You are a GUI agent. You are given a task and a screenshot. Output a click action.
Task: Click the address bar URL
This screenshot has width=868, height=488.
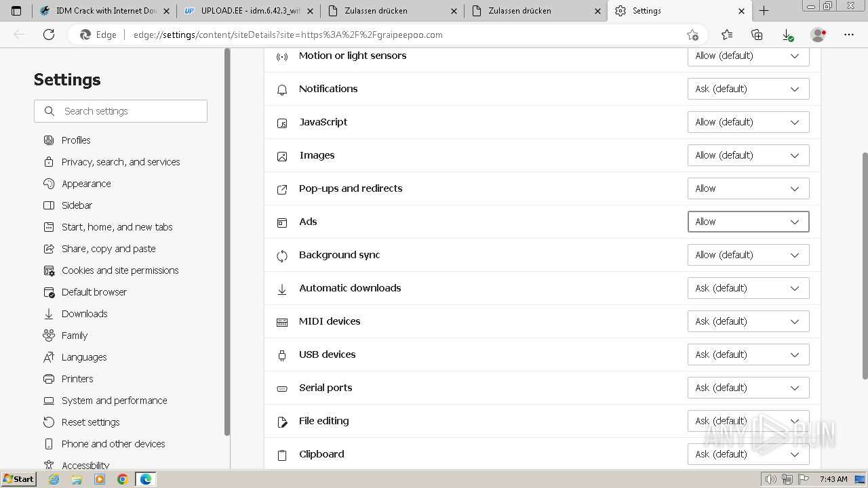coord(288,35)
